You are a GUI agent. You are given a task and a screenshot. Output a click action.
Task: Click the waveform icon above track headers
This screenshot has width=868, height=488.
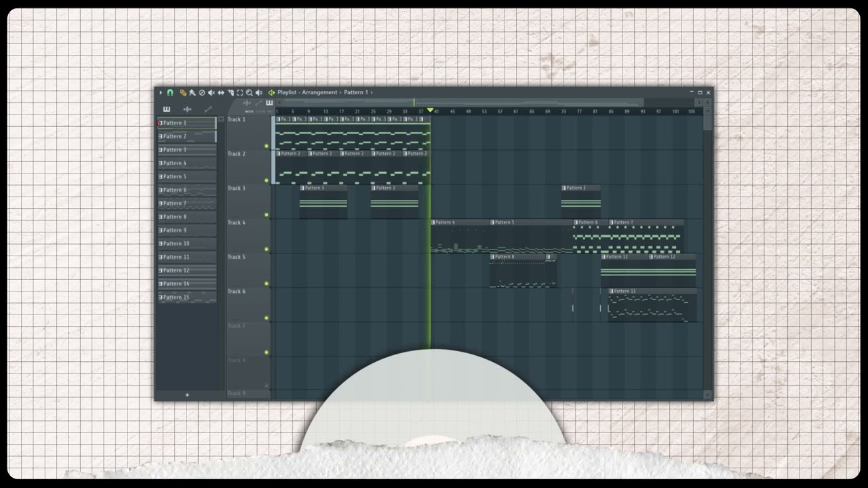[x=247, y=103]
